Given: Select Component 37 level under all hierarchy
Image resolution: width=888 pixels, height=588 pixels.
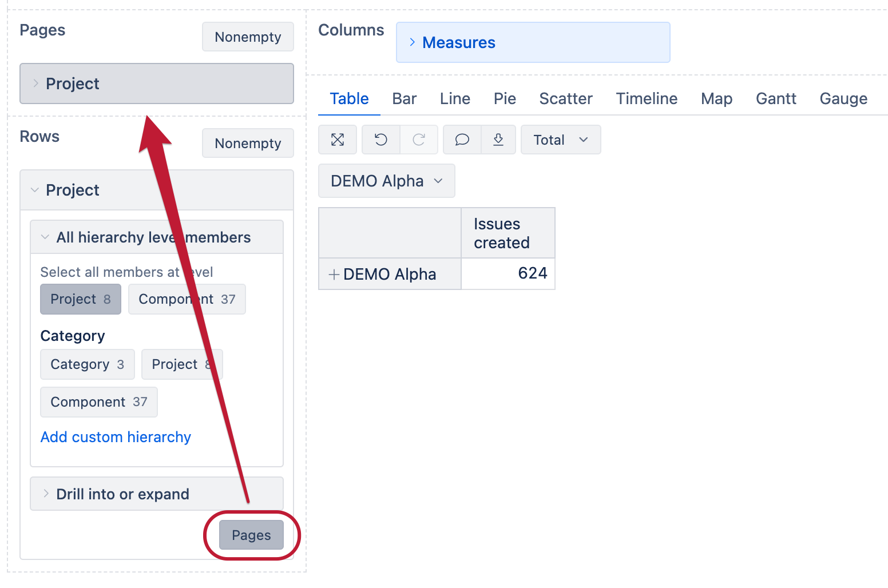Looking at the screenshot, I should point(187,299).
